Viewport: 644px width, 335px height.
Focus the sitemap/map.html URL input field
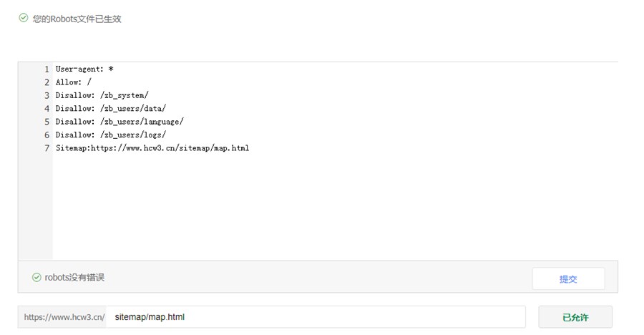click(316, 317)
